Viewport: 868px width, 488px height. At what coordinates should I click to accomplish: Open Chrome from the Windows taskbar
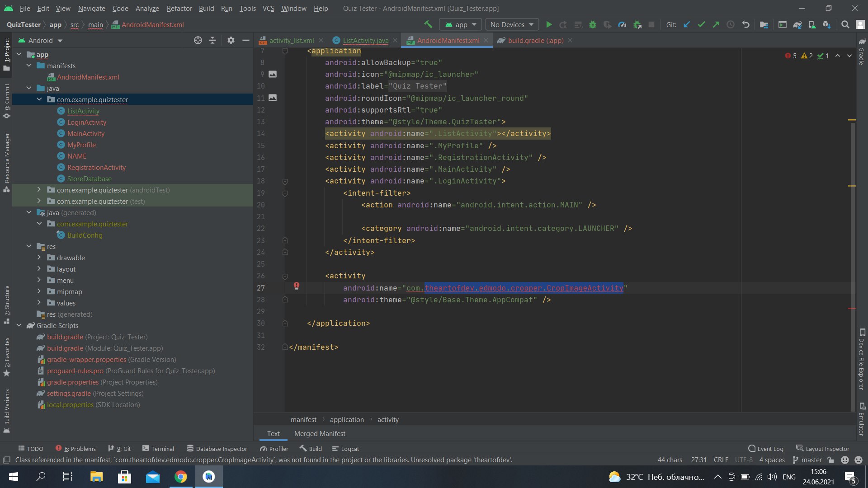point(181,477)
